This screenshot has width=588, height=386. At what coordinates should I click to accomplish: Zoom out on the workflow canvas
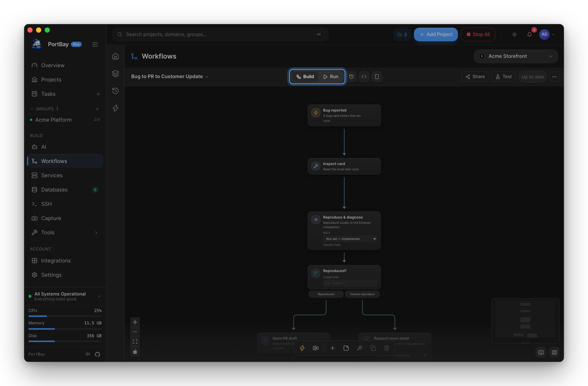(135, 332)
